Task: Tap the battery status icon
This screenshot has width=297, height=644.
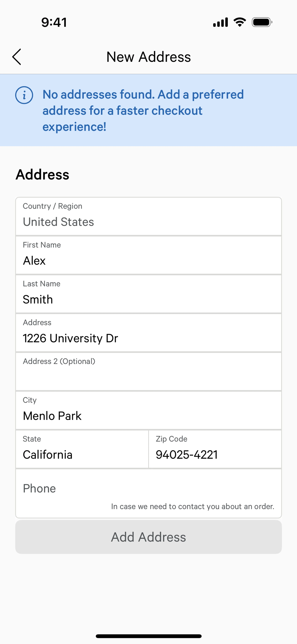Action: (262, 22)
